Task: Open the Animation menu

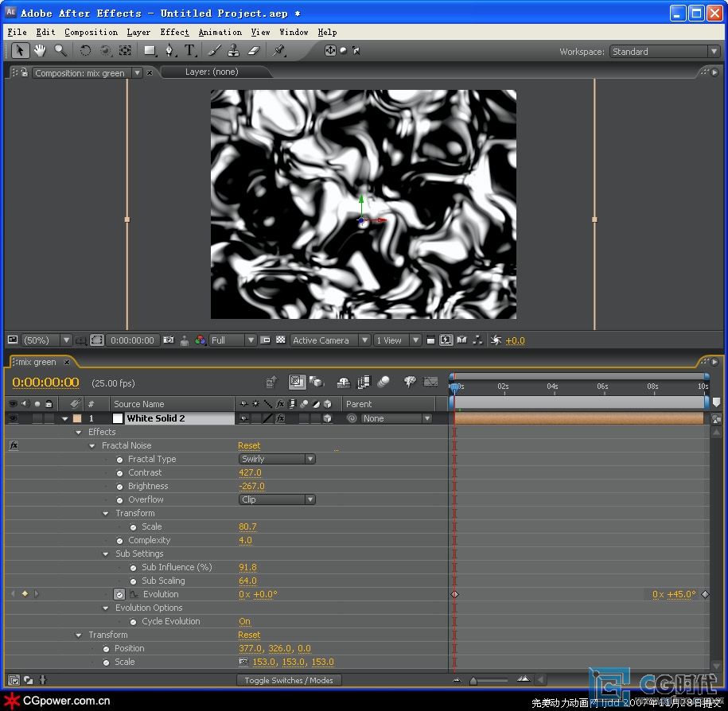Action: click(220, 33)
